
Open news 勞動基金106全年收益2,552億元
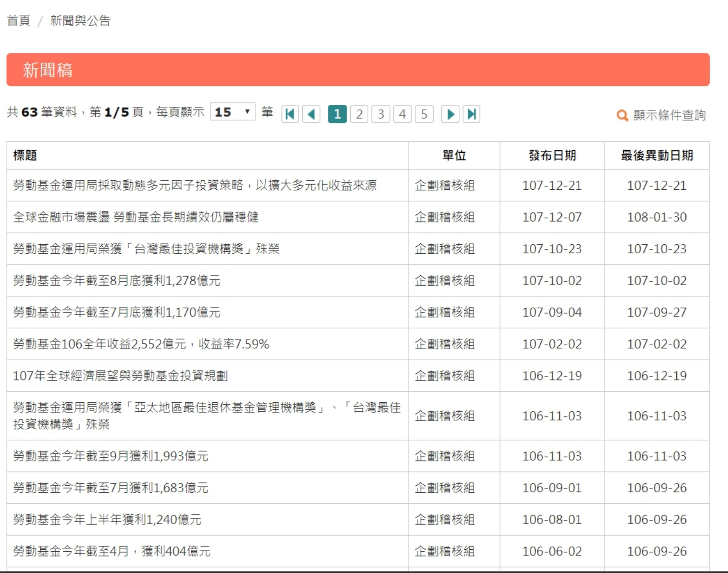click(141, 344)
